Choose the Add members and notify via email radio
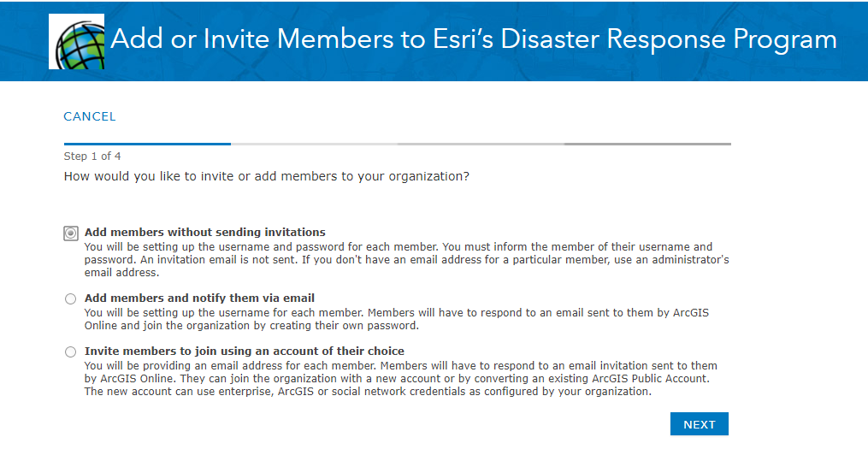This screenshot has width=868, height=455. pyautogui.click(x=70, y=298)
